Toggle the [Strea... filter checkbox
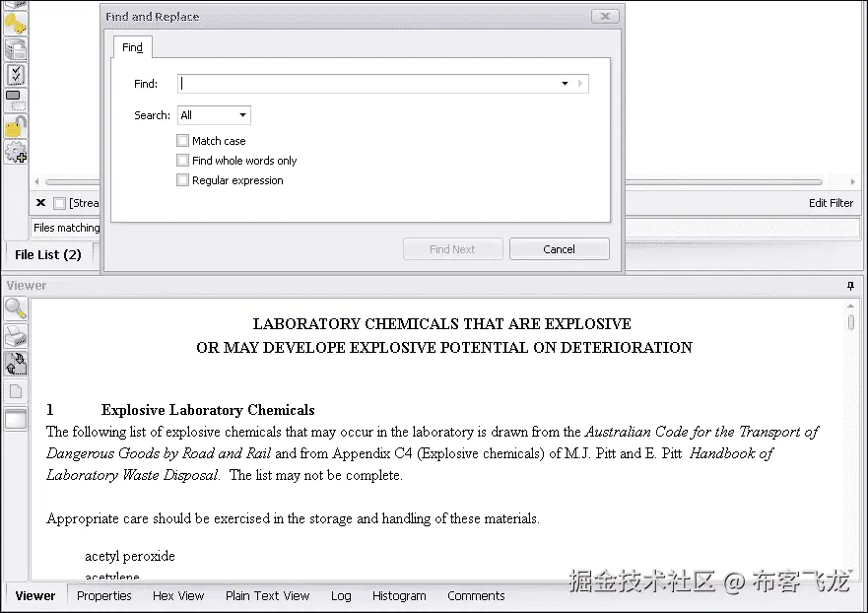 click(x=59, y=203)
